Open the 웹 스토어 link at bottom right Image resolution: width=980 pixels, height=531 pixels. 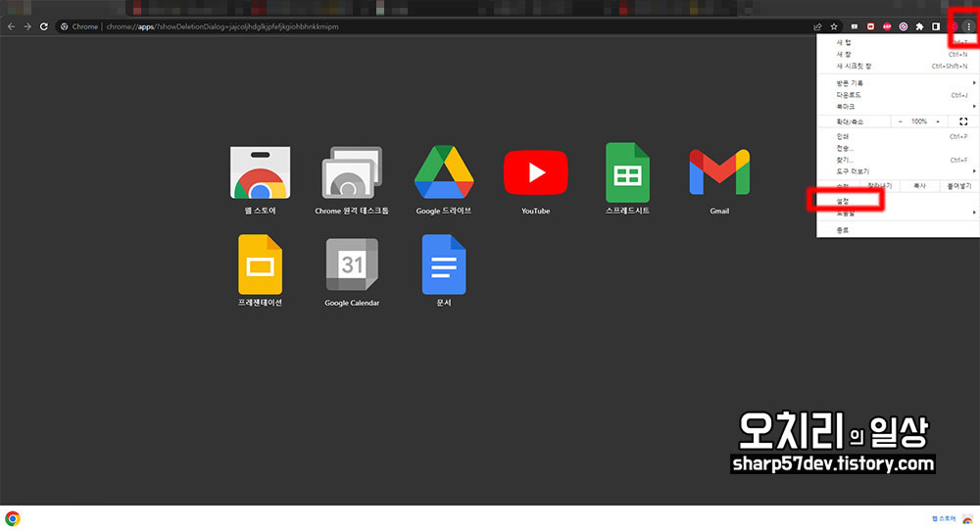coord(944,518)
